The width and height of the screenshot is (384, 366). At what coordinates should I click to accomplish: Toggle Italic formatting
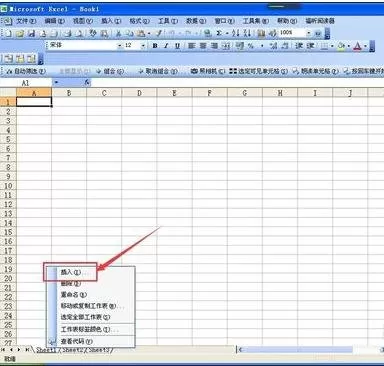pyautogui.click(x=166, y=46)
